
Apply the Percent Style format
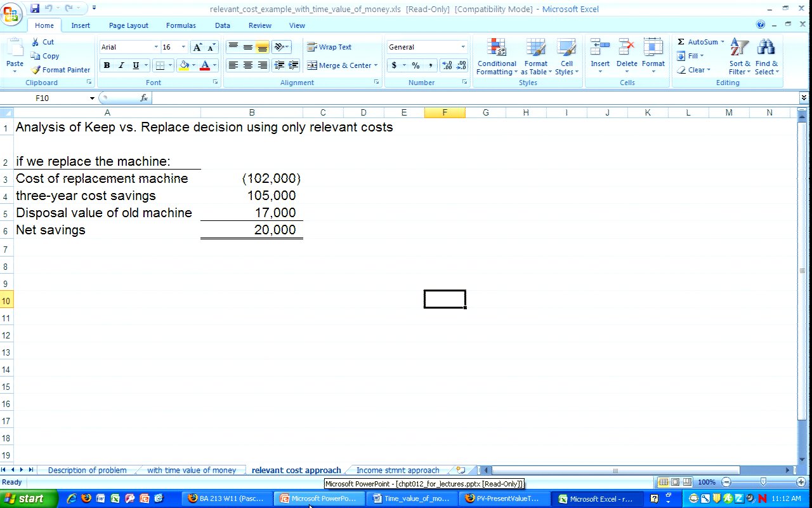[416, 65]
